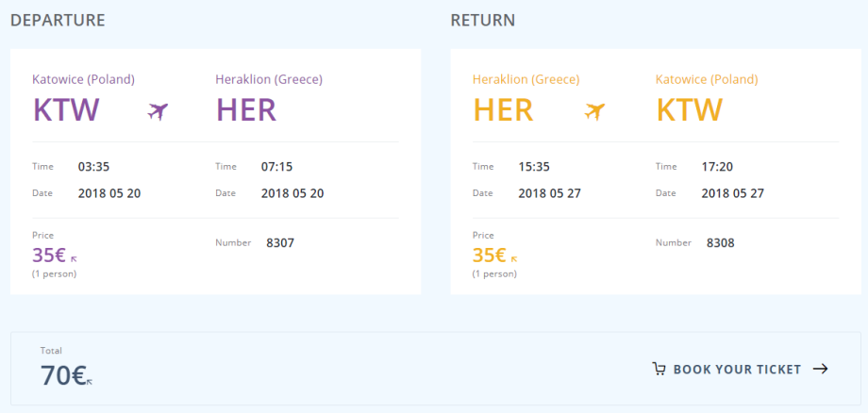The height and width of the screenshot is (413, 868).
Task: Select flight number 8307
Action: coord(280,242)
